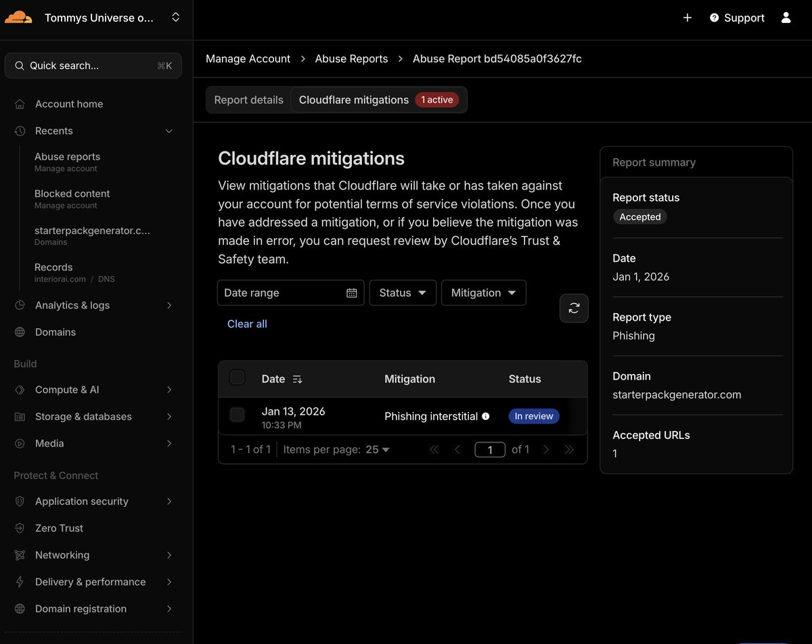Focus the Quick search field

93,66
